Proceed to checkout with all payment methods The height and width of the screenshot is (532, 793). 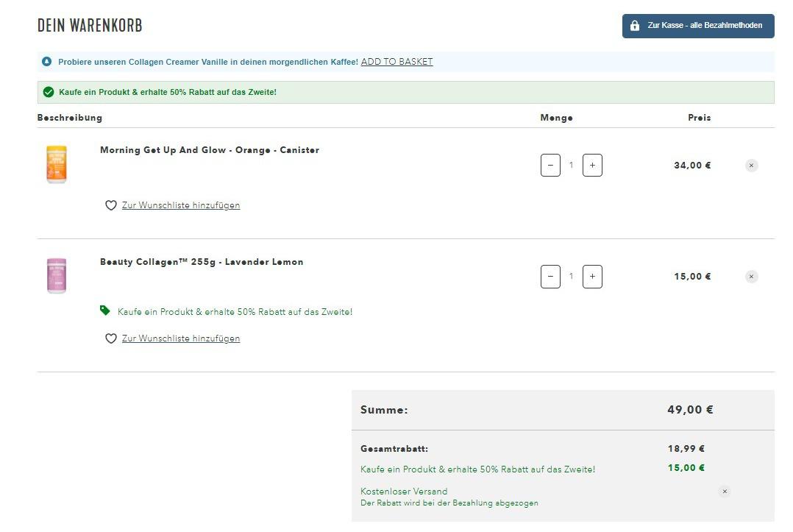point(698,26)
